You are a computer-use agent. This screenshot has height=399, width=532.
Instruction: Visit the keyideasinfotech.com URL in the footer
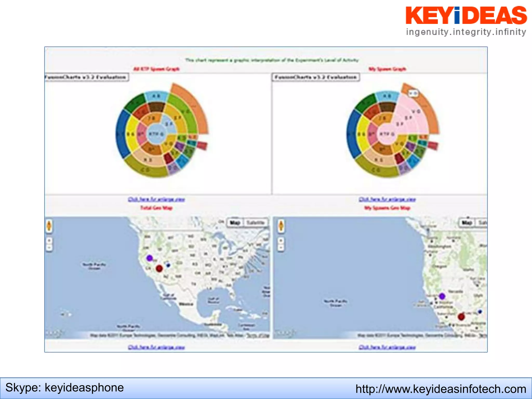click(441, 389)
